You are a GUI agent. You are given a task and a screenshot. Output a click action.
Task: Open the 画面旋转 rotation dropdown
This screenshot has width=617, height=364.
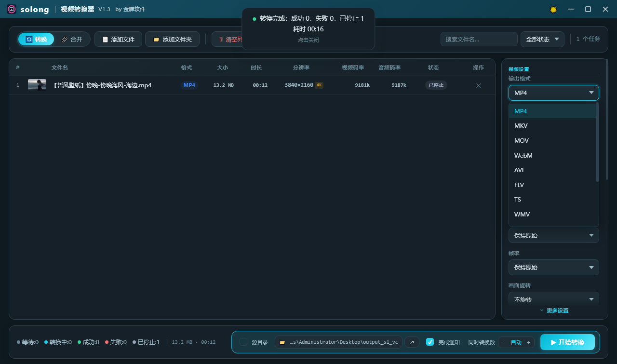tap(553, 299)
